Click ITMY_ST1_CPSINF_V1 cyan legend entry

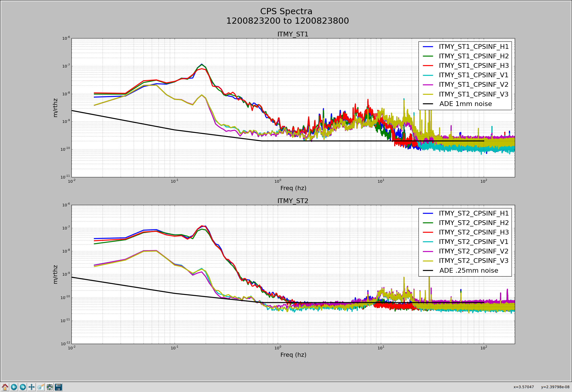[x=473, y=75]
